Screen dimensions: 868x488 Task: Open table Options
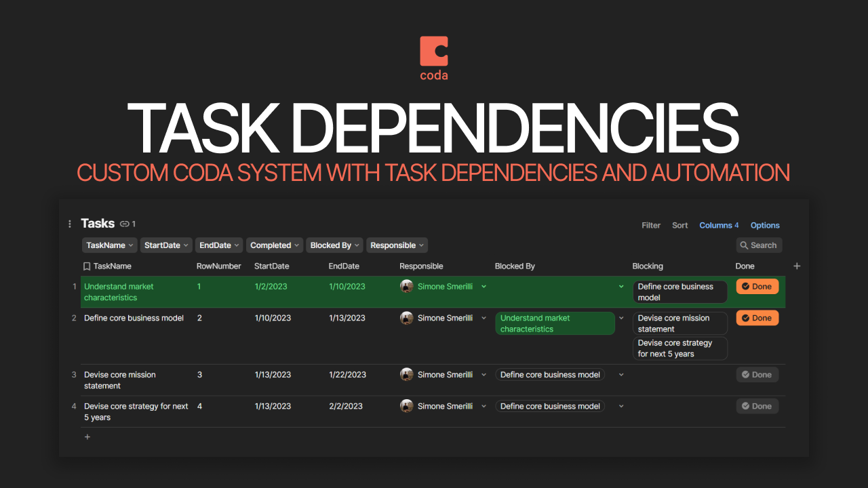[765, 226]
